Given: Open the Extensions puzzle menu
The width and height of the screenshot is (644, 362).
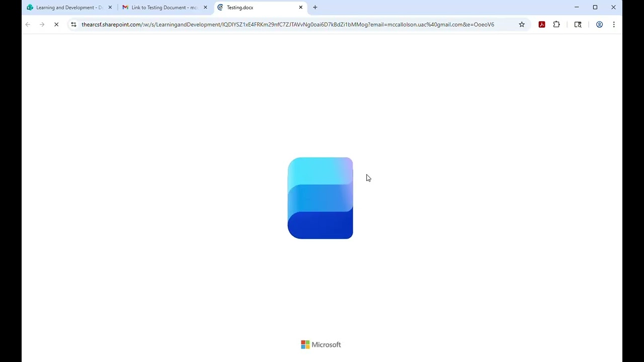Looking at the screenshot, I should point(556,24).
